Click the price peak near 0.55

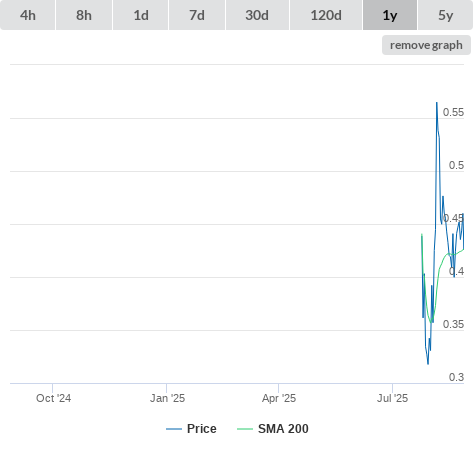[x=437, y=103]
